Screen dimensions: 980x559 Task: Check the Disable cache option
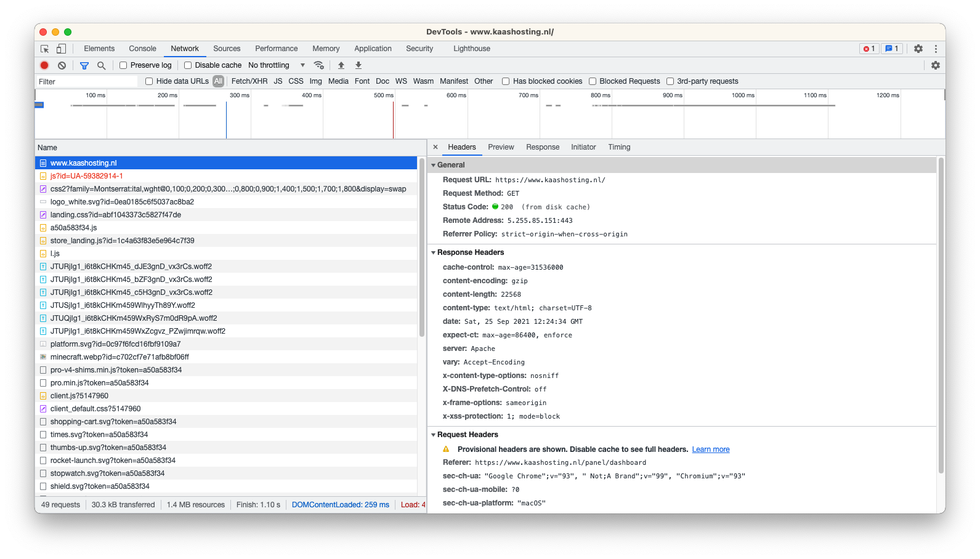tap(188, 65)
